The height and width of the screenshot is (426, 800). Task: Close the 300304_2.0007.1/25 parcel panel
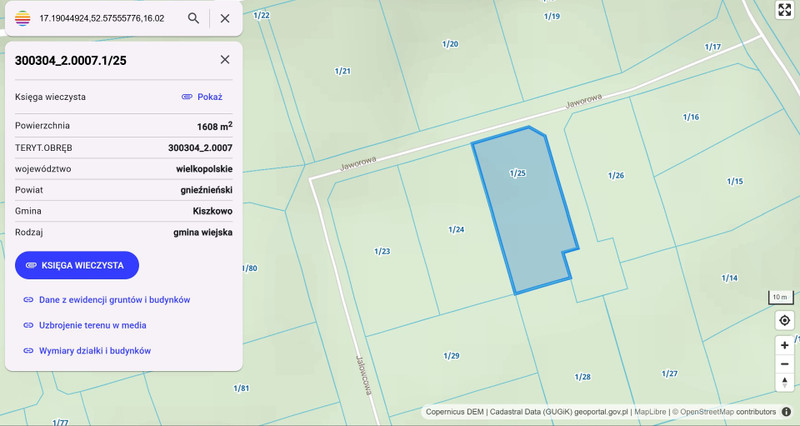click(x=225, y=60)
